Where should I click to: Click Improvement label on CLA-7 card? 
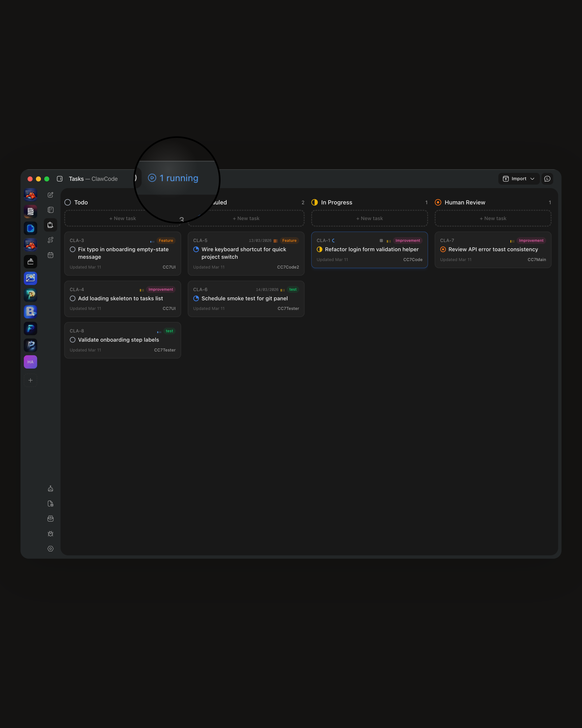531,240
